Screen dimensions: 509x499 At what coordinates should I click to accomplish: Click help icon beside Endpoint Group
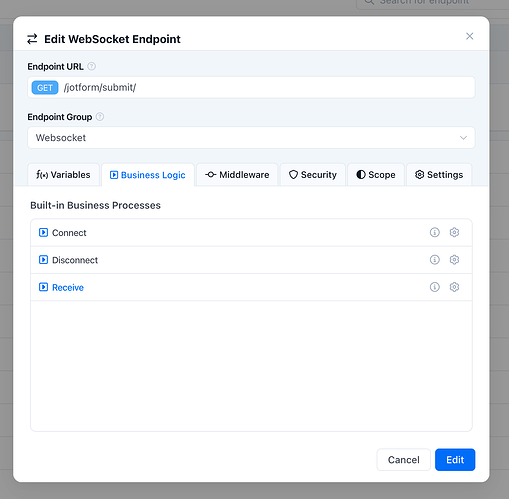[x=100, y=117]
